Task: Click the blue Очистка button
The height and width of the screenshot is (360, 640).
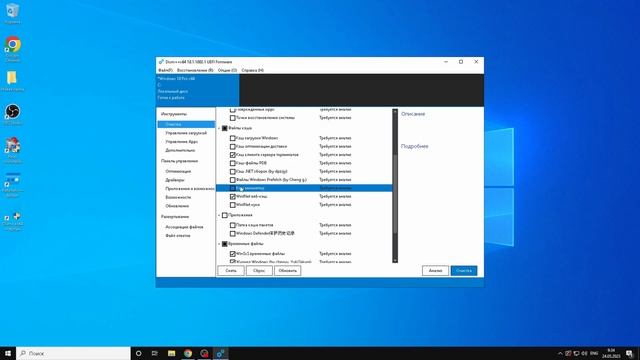Action: coord(464,271)
